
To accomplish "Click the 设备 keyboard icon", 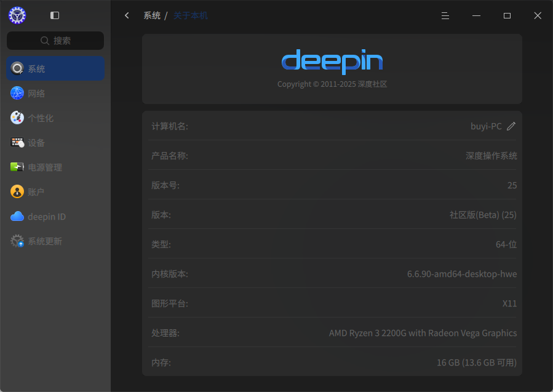I will point(17,143).
